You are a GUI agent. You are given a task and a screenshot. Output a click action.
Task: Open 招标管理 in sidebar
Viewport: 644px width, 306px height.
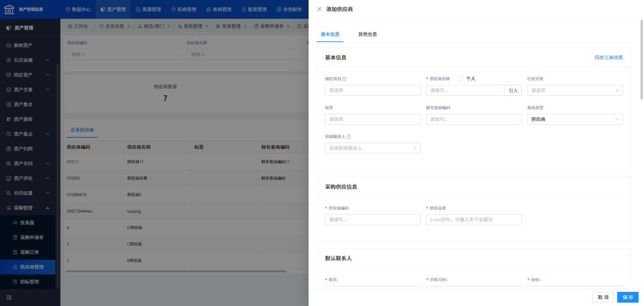click(x=28, y=282)
